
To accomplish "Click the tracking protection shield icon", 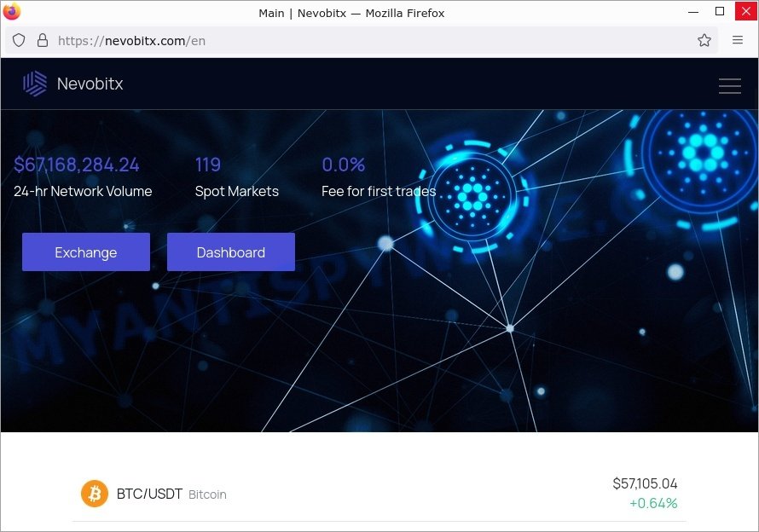I will pos(19,40).
